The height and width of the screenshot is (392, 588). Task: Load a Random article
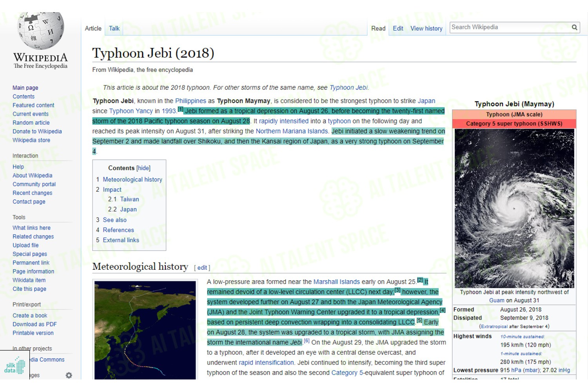(31, 123)
